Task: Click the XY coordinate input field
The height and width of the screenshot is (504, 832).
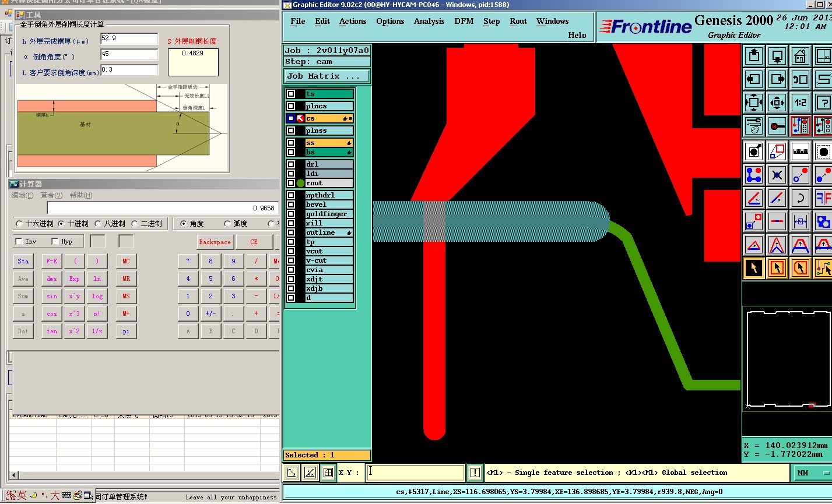Action: (x=415, y=473)
